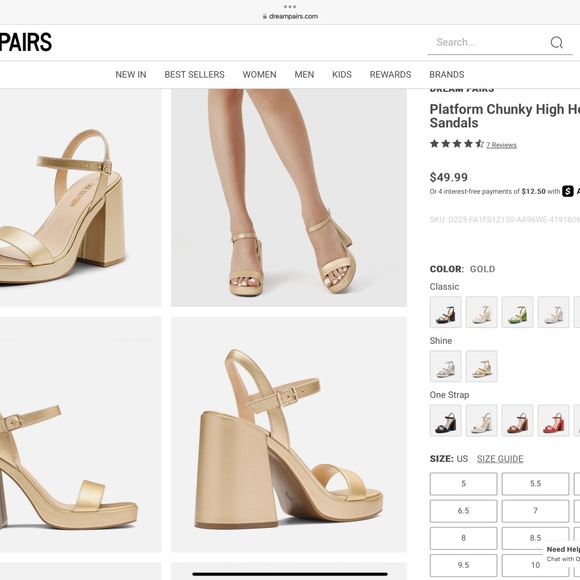580x580 pixels.
Task: Open the REWARDS menu
Action: (390, 74)
